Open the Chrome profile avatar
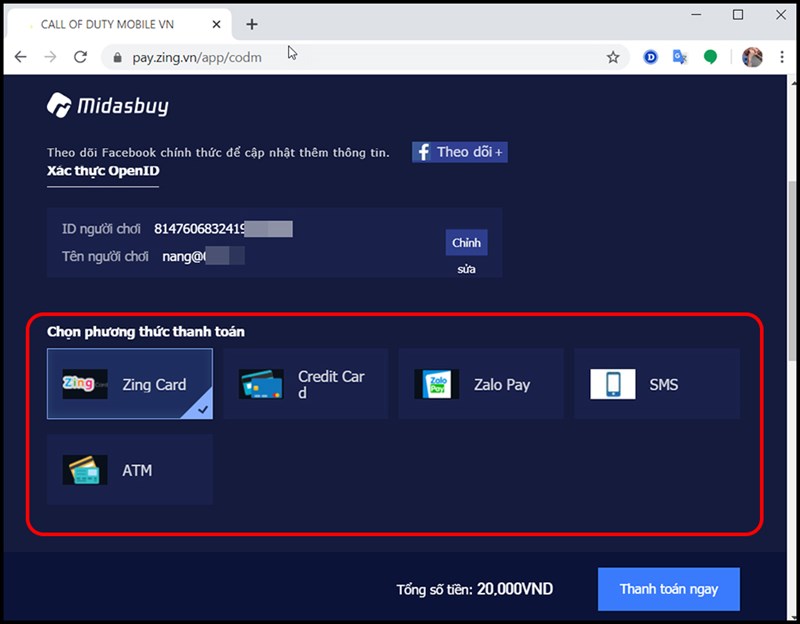 (752, 57)
